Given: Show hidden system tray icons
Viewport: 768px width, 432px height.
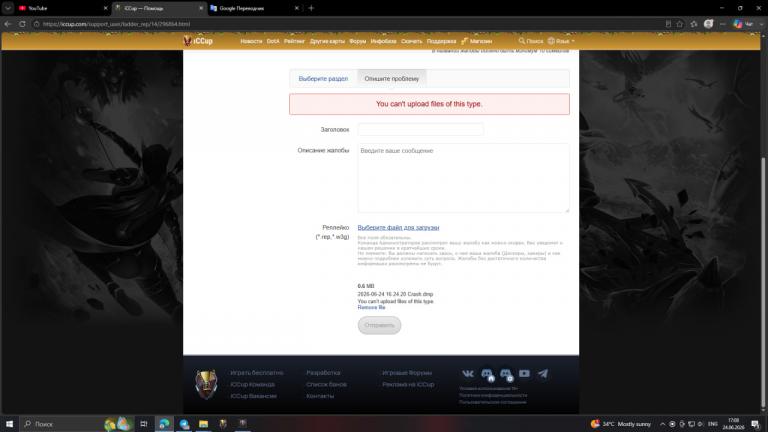Looking at the screenshot, I should tap(662, 424).
